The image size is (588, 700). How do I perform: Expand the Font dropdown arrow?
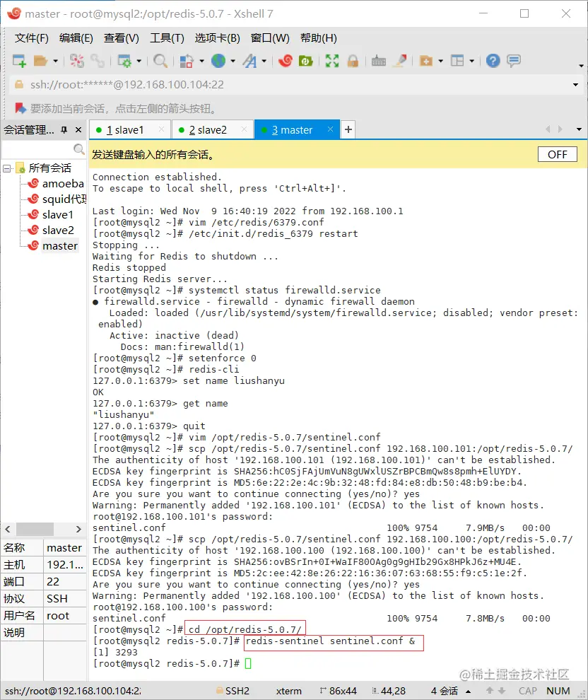pyautogui.click(x=264, y=61)
